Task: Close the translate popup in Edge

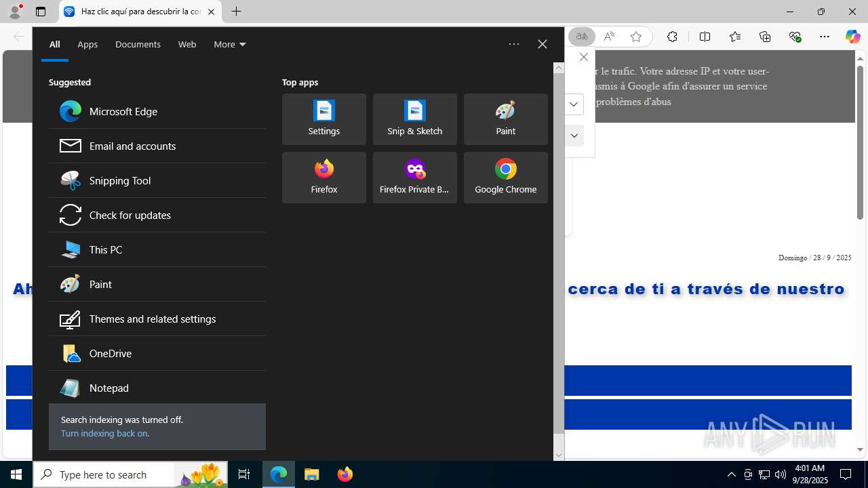Action: (x=583, y=57)
